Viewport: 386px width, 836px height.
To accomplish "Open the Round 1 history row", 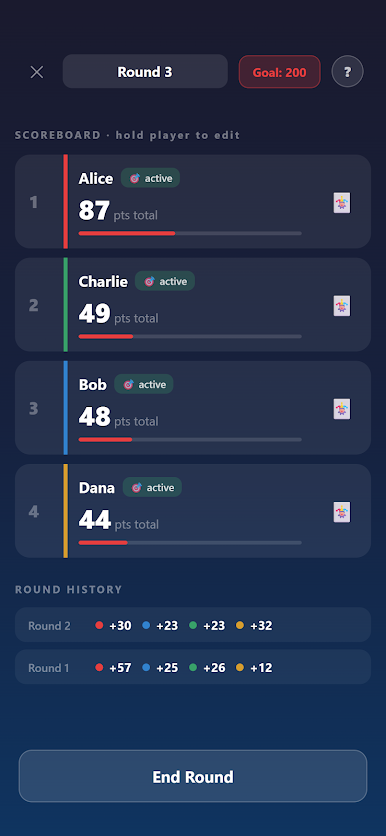I will [x=193, y=667].
